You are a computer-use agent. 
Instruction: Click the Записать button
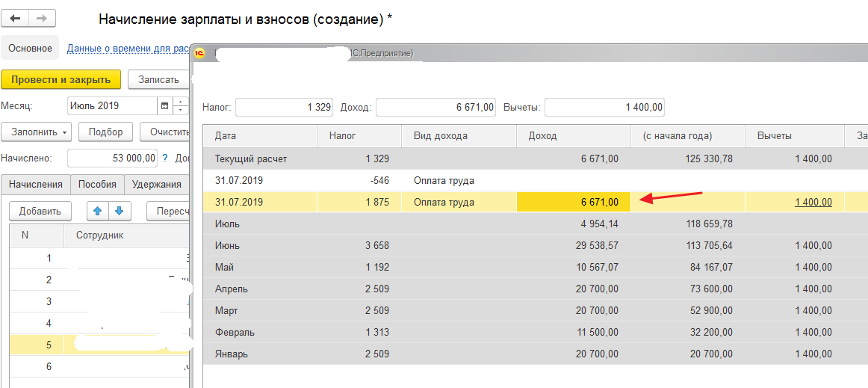tap(158, 80)
